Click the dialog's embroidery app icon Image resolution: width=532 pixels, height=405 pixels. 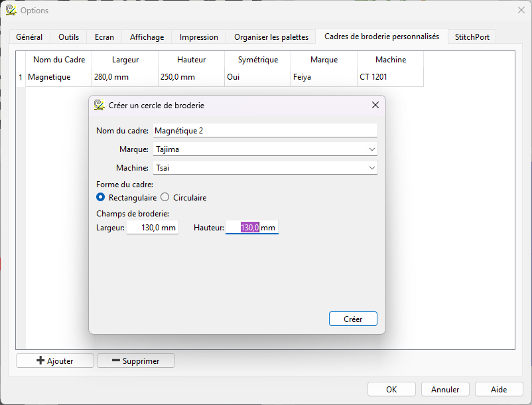click(100, 105)
